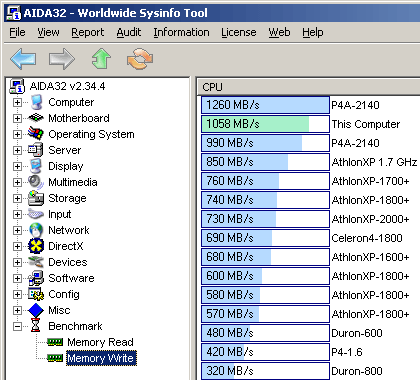
Task: Click the 1260 MB/s result bar
Action: tap(265, 105)
